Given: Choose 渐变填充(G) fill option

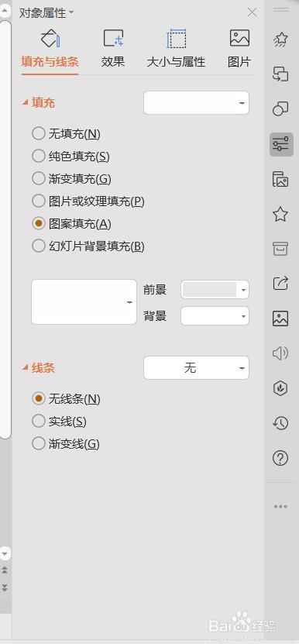Looking at the screenshot, I should coord(71,179).
